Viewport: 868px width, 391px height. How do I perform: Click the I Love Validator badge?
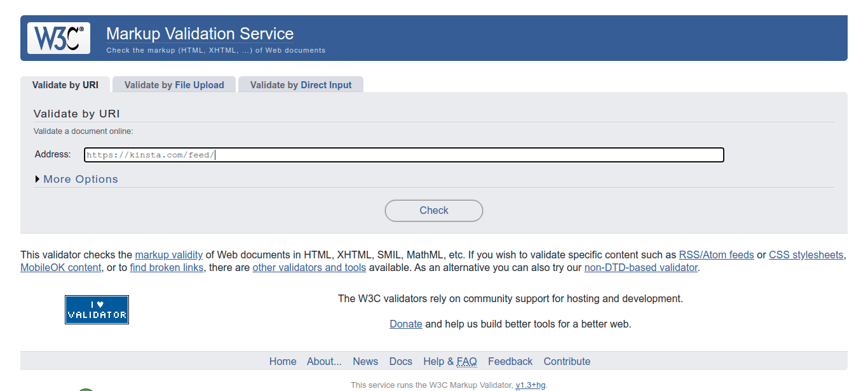[97, 309]
